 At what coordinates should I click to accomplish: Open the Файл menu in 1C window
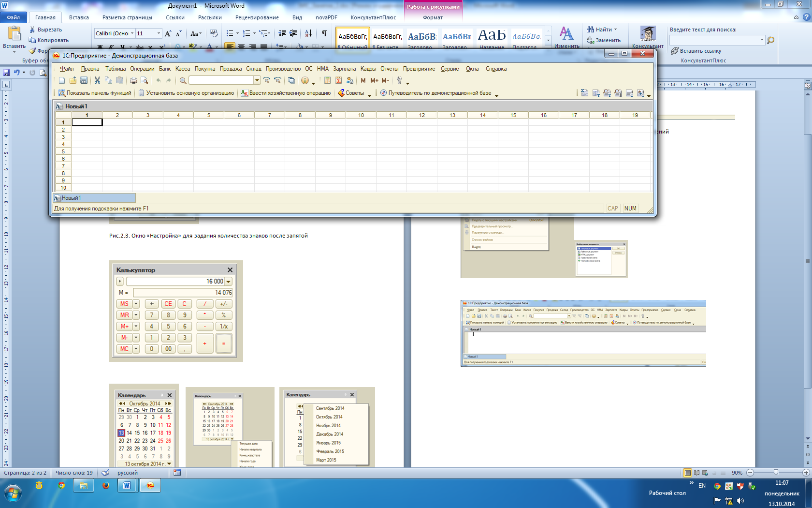[x=67, y=69]
